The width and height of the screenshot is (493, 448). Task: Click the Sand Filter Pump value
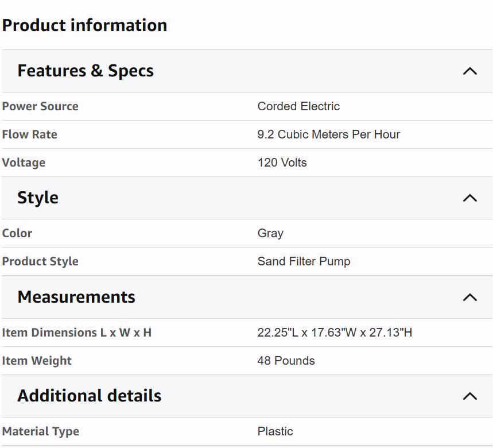304,261
